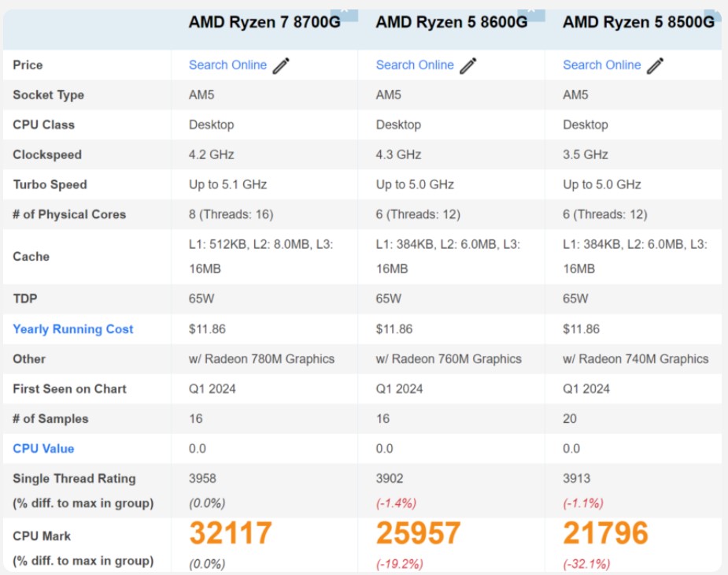
Task: Select the AMD Ryzen 5 8600G column header
Action: (451, 22)
